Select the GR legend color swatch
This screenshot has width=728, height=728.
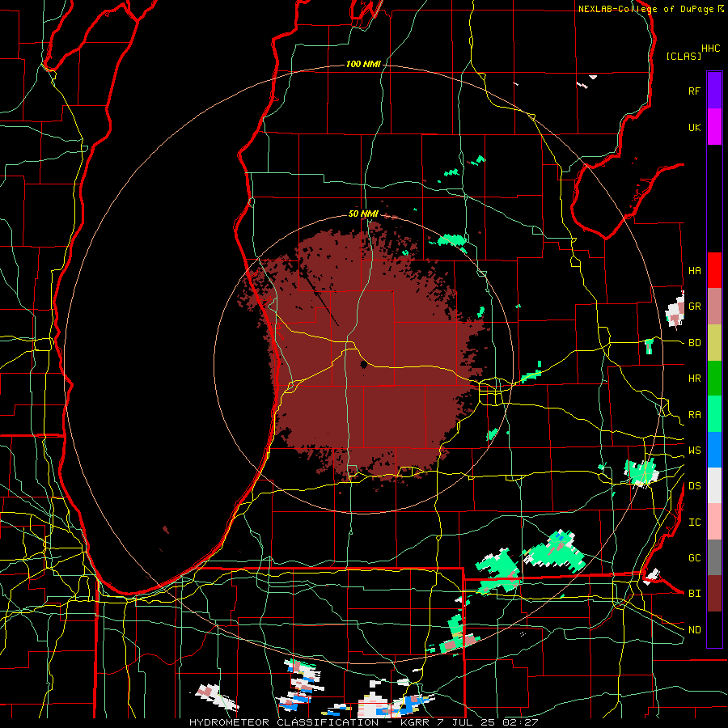click(714, 307)
